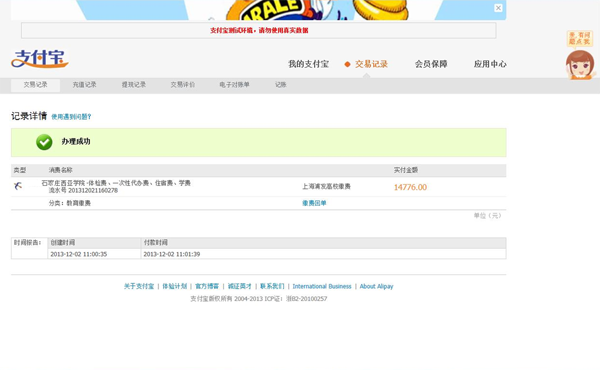Click the 实付金额 column header
Screen dimensions: 600x370
(406, 170)
